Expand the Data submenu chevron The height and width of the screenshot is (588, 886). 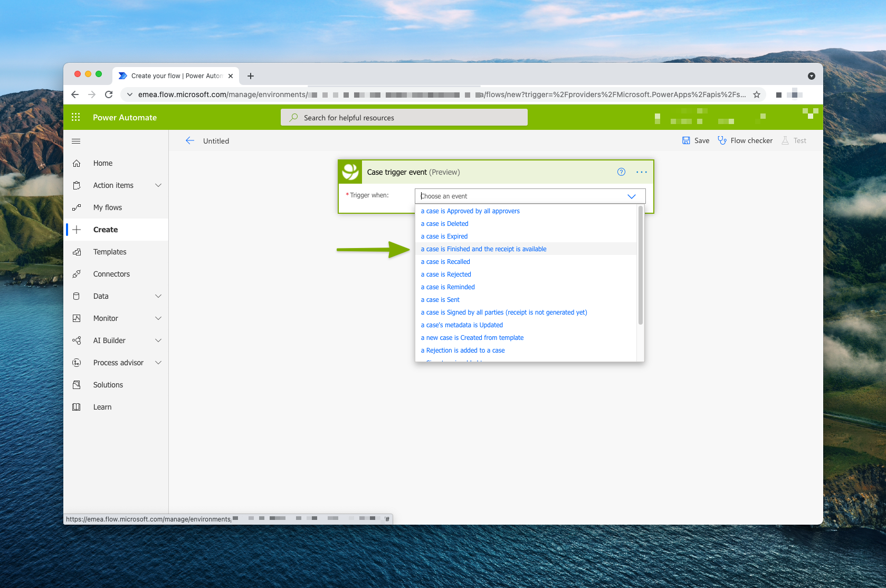click(x=158, y=296)
